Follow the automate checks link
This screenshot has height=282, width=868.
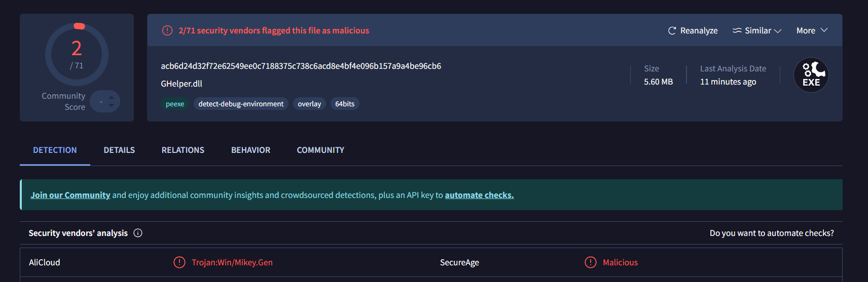tap(479, 195)
